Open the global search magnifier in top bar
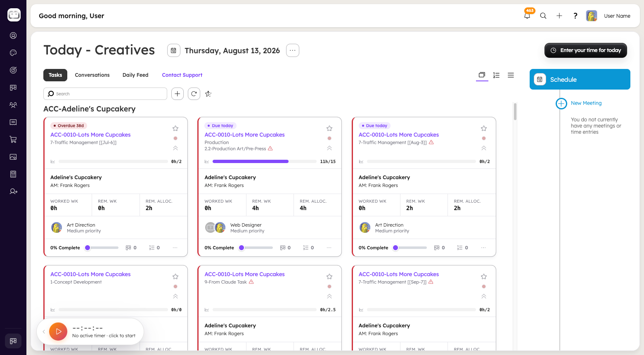The width and height of the screenshot is (644, 355). pyautogui.click(x=543, y=16)
